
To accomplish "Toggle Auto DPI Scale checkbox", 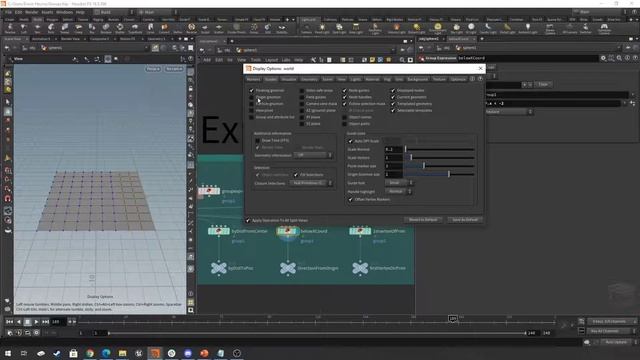I will (350, 141).
